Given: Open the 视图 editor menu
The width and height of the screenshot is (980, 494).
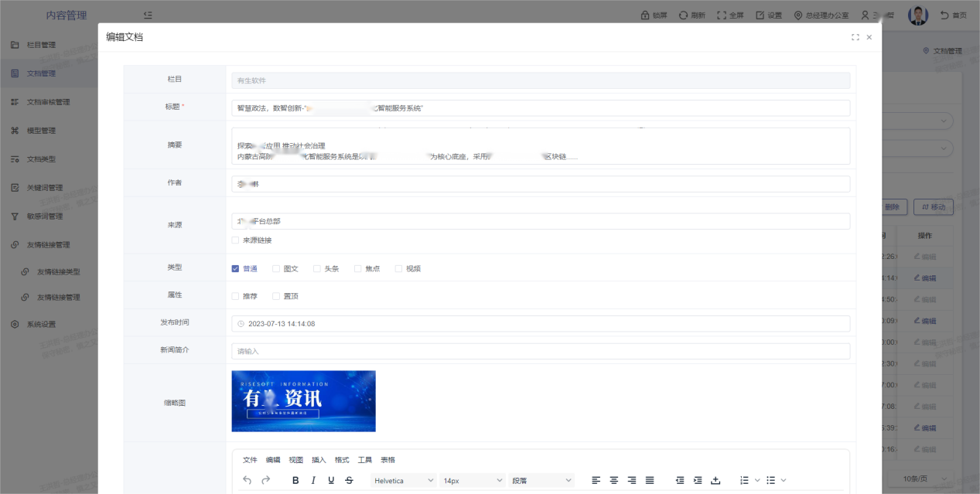Looking at the screenshot, I should (x=295, y=460).
